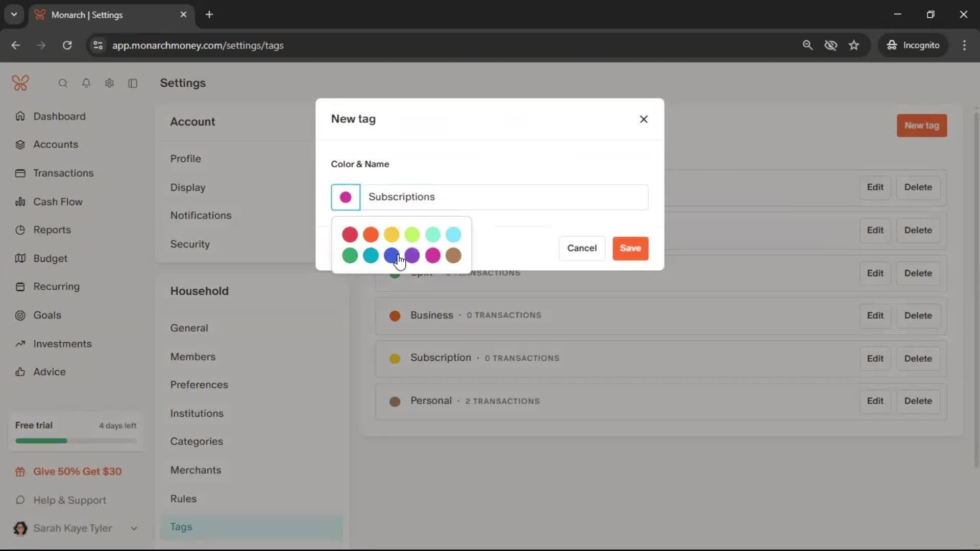
Task: Click the search magnifier icon in header
Action: click(x=63, y=83)
